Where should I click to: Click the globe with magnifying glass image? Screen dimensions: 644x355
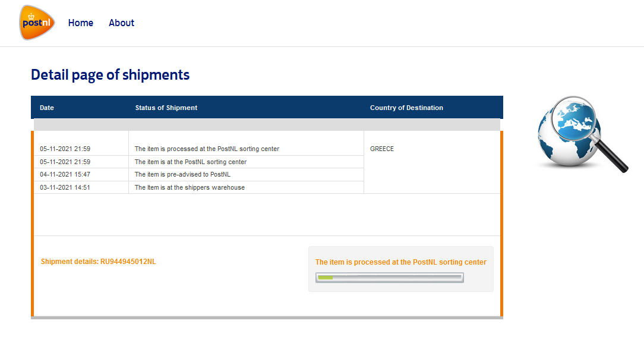(582, 134)
